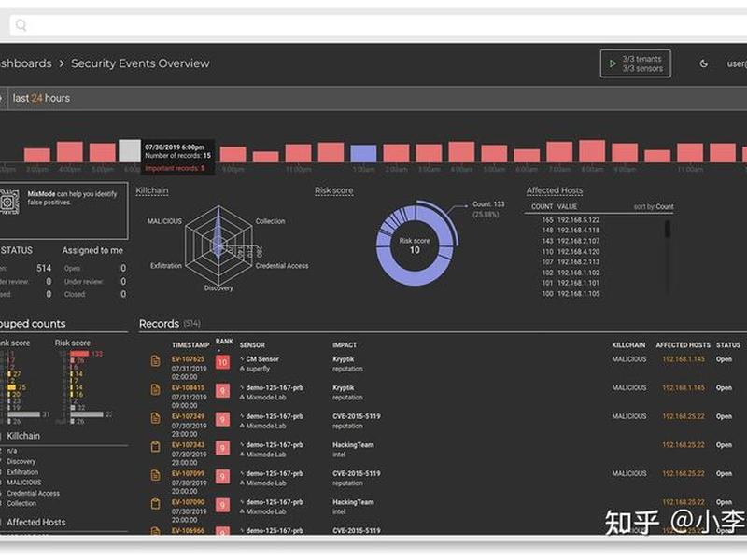Select the 8:00am histogram bar
747x560 pixels.
click(x=592, y=151)
